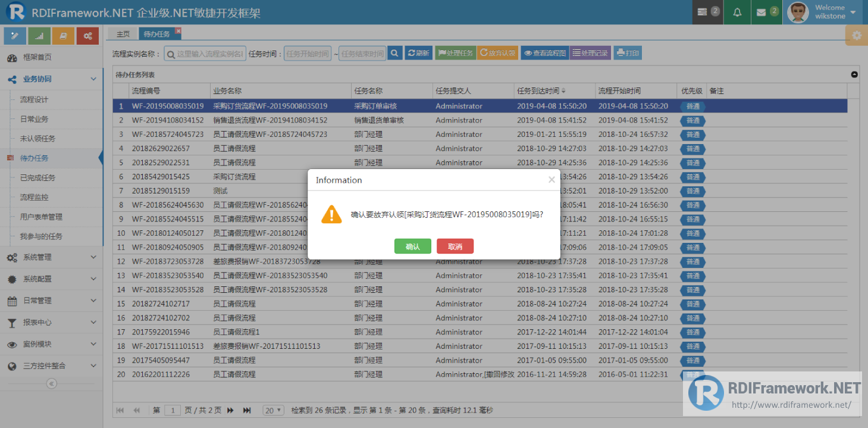
Task: Focus the 任务开始时间 date field
Action: [307, 54]
